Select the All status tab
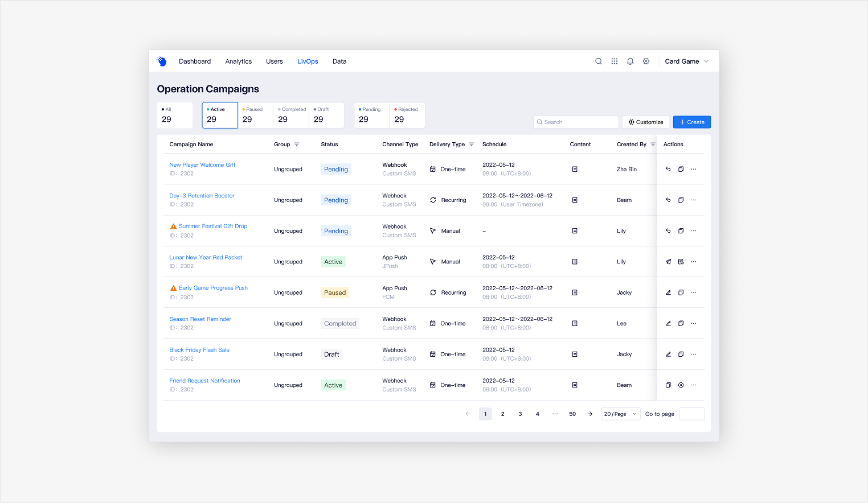 tap(175, 116)
